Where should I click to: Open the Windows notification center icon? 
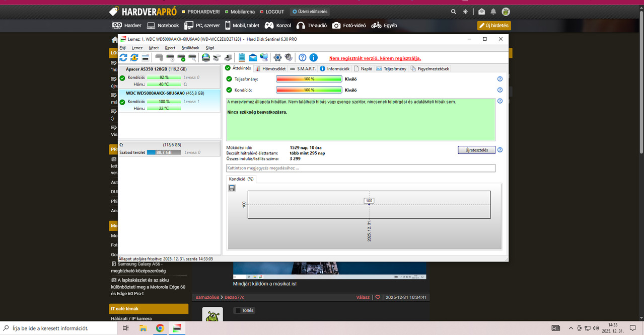pyautogui.click(x=633, y=328)
